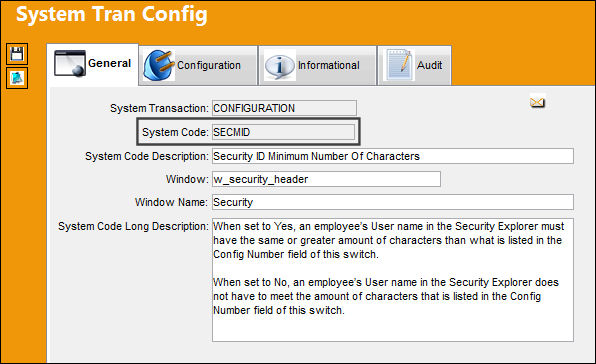Click the Window Name label
The image size is (596, 364).
[x=171, y=202]
